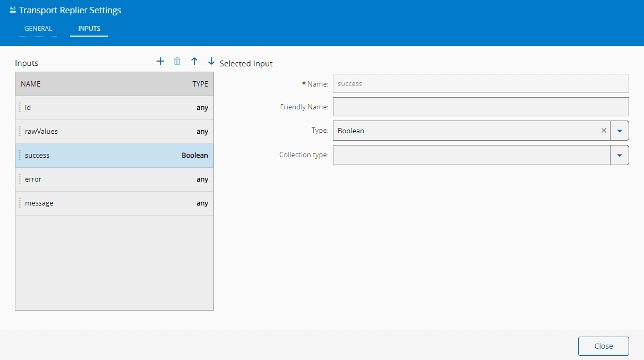Viewport: 644px width, 360px height.
Task: Clear the Boolean type with X icon
Action: click(x=604, y=131)
